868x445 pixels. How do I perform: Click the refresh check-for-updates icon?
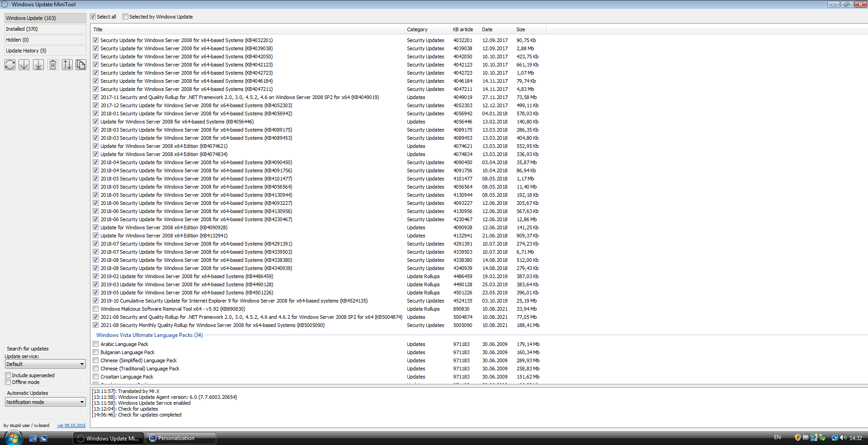[10, 65]
